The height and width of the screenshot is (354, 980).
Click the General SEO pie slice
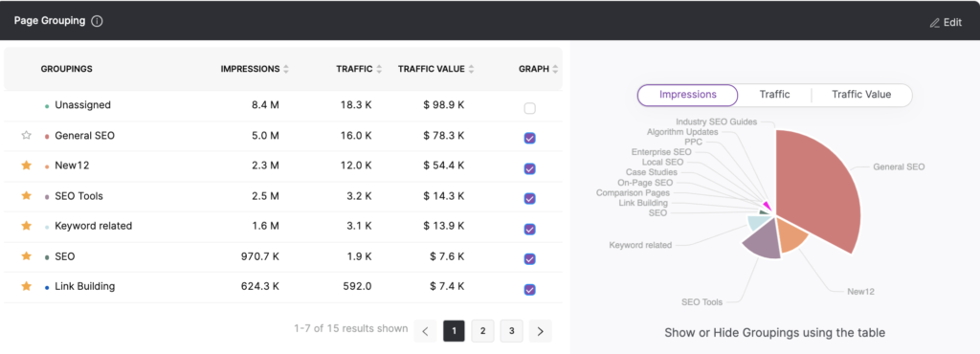(x=819, y=188)
